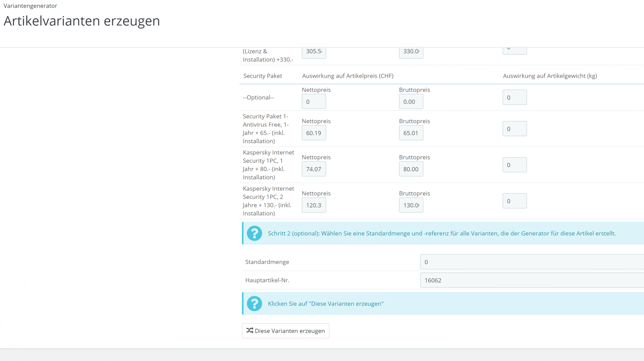The height and width of the screenshot is (361, 644).
Task: Click the help icon beside 'Klicken Sie auf' hint
Action: [x=254, y=303]
